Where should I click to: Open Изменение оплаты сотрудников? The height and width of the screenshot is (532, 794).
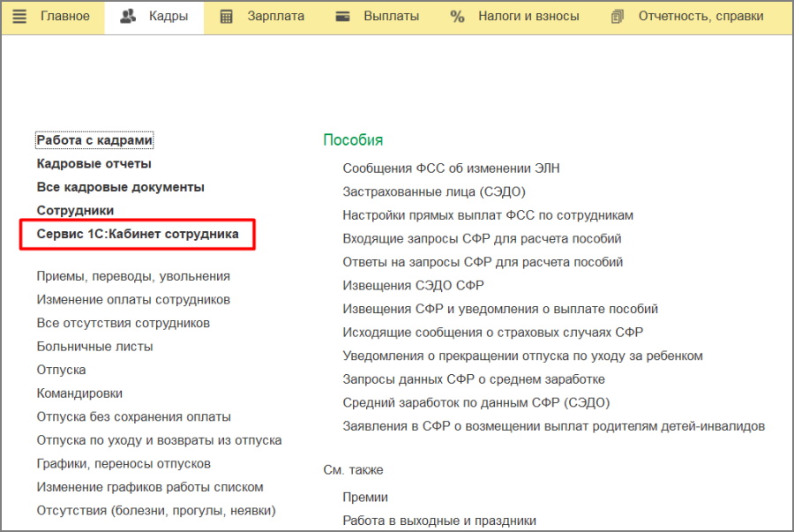pyautogui.click(x=133, y=300)
